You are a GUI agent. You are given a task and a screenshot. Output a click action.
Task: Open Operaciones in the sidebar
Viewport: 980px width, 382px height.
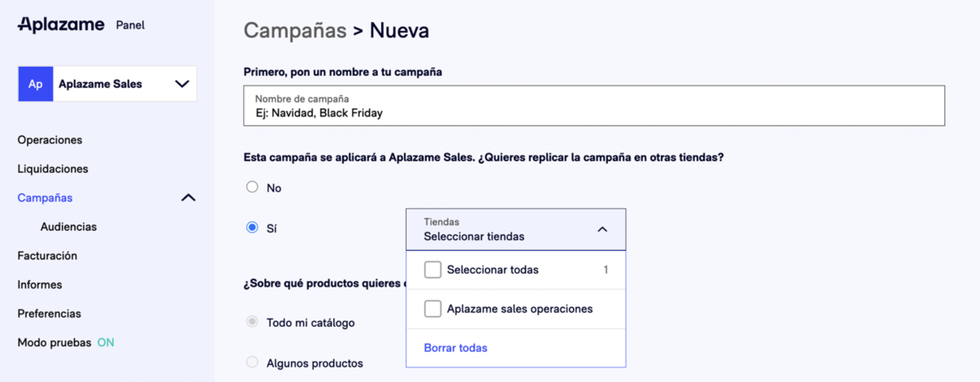click(50, 140)
